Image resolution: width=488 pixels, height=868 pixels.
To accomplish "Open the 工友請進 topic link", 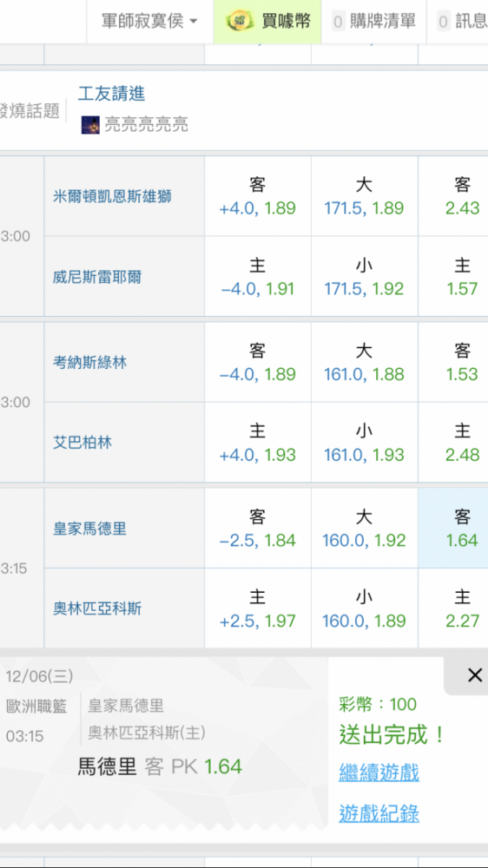I will click(x=111, y=94).
